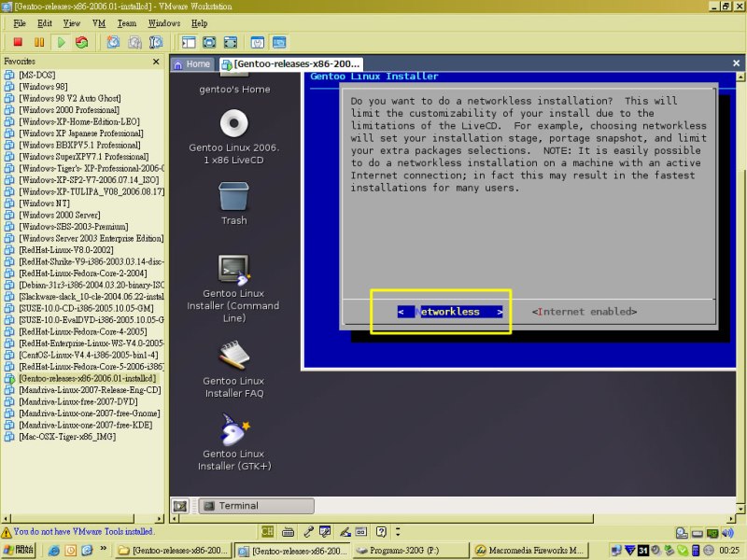747x560 pixels.
Task: Click the console view toolbar icon
Action: [x=279, y=42]
